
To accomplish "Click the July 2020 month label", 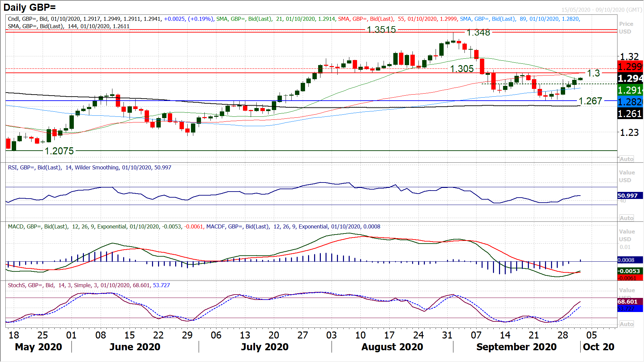I will [x=265, y=347].
